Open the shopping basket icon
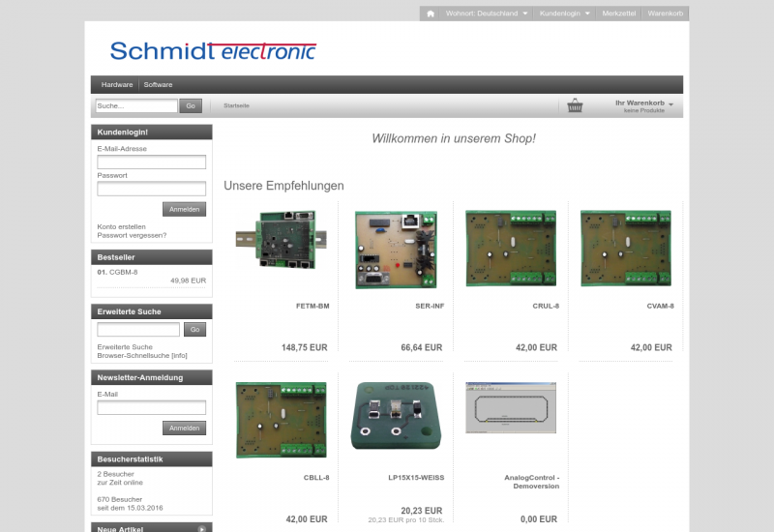774x532 pixels. point(576,105)
